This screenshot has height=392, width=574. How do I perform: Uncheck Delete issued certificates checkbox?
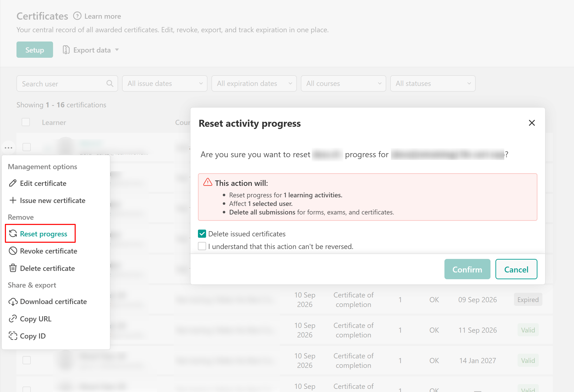(x=202, y=233)
